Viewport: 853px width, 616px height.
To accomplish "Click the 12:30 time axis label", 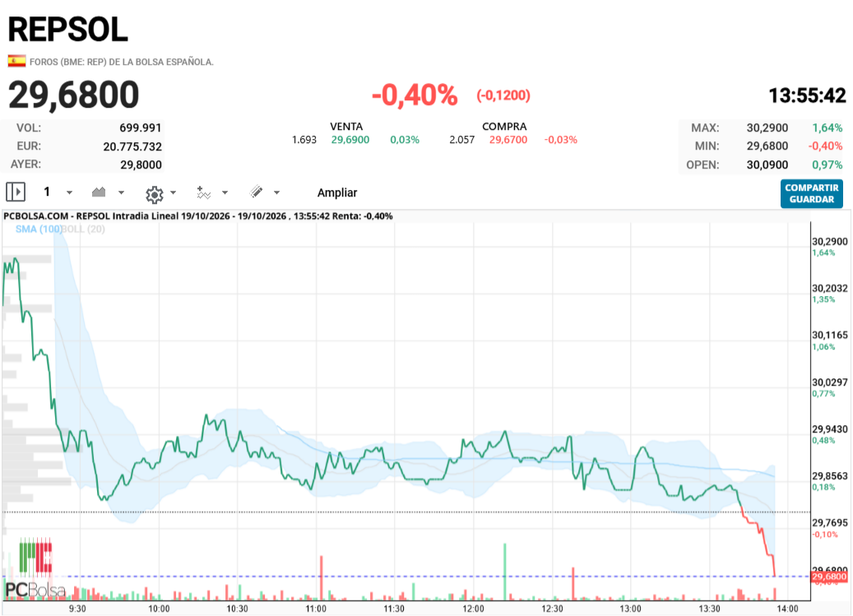I will tap(552, 609).
